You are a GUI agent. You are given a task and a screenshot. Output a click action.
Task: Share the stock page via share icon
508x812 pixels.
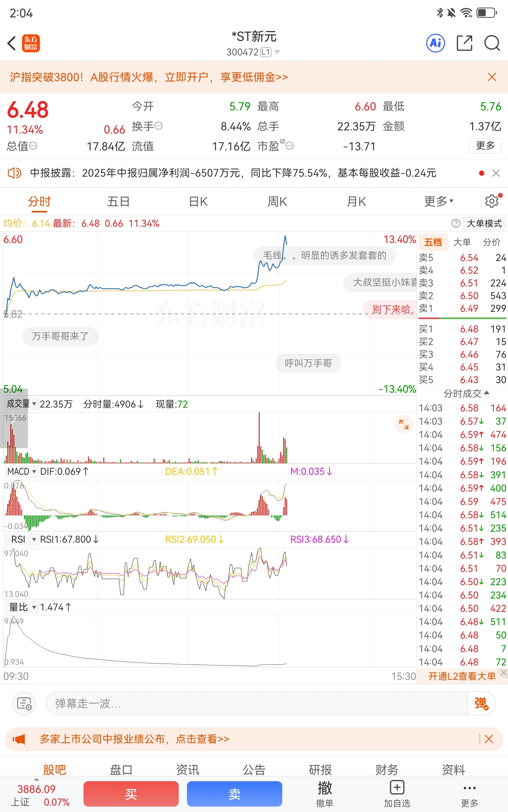pos(464,43)
